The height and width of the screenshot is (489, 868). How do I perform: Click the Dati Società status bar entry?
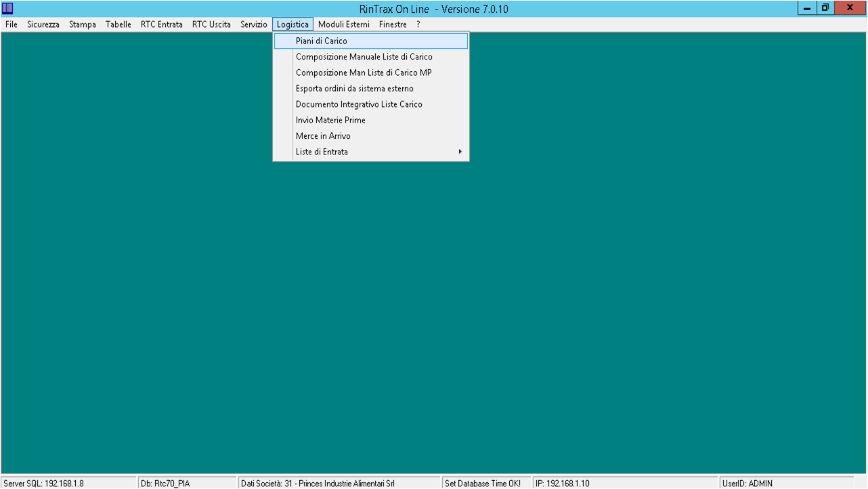(x=339, y=484)
